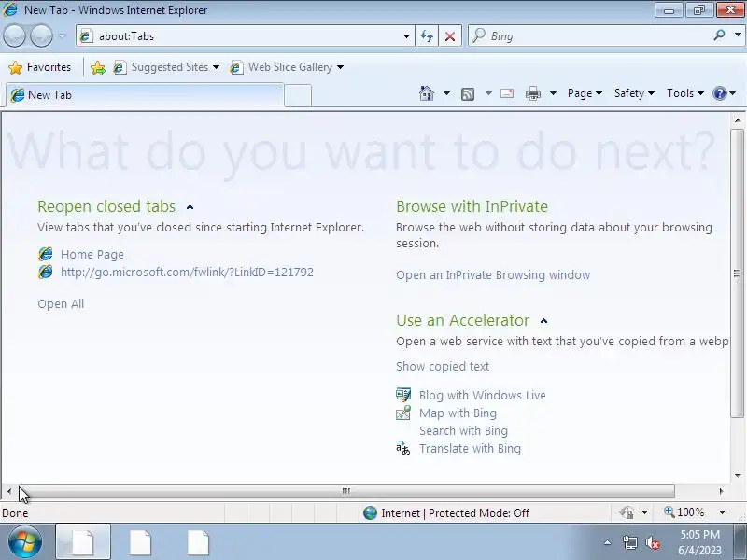747x560 pixels.
Task: Click the Print icon
Action: [532, 94]
